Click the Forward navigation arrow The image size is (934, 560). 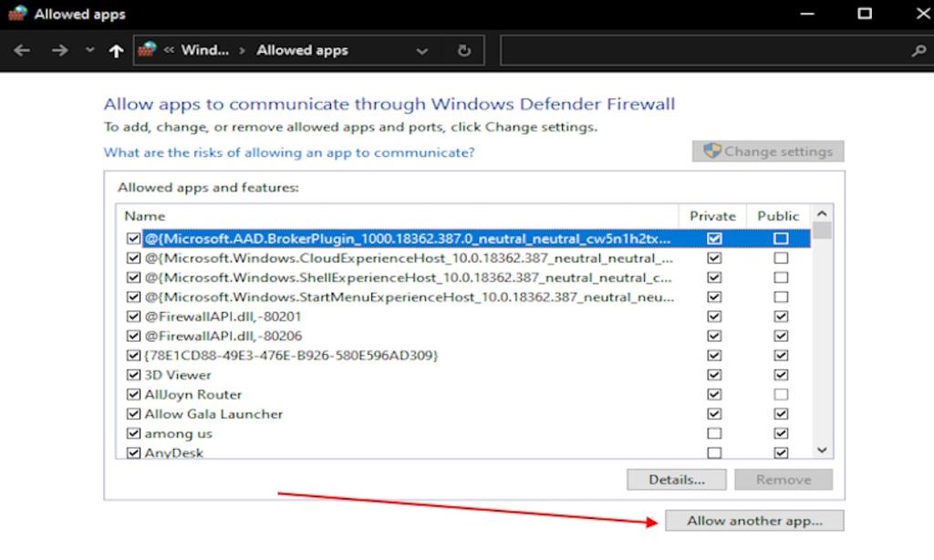point(60,51)
